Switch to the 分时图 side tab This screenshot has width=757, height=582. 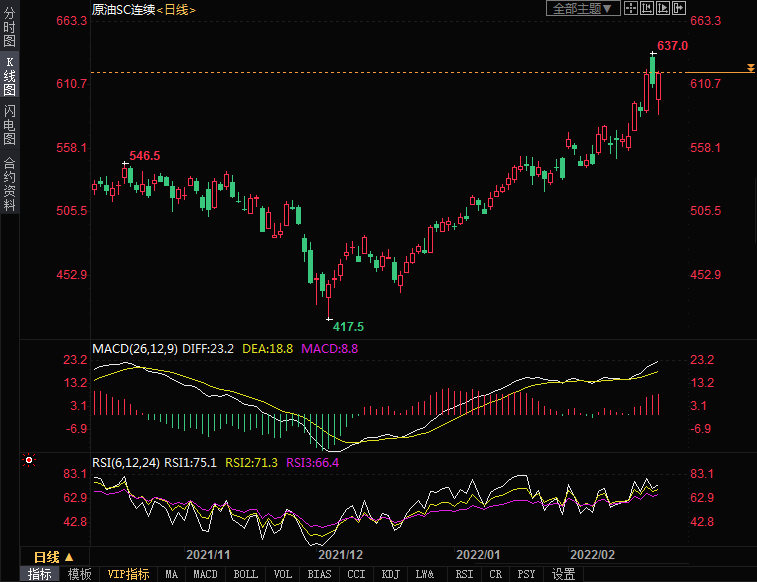click(x=9, y=30)
